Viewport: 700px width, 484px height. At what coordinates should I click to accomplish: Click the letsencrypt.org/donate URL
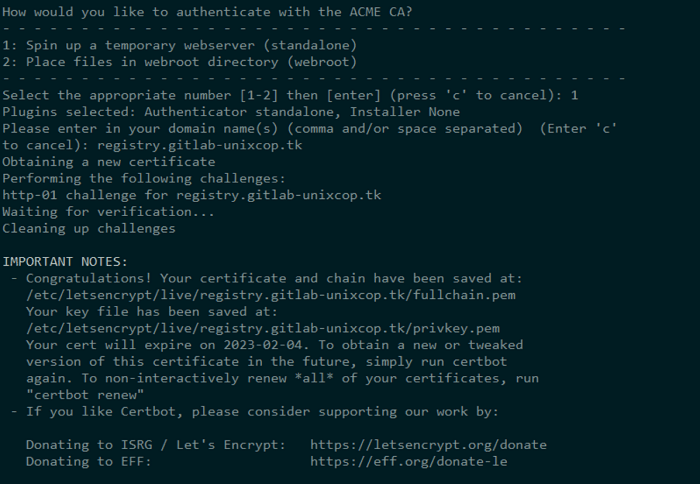click(x=428, y=445)
